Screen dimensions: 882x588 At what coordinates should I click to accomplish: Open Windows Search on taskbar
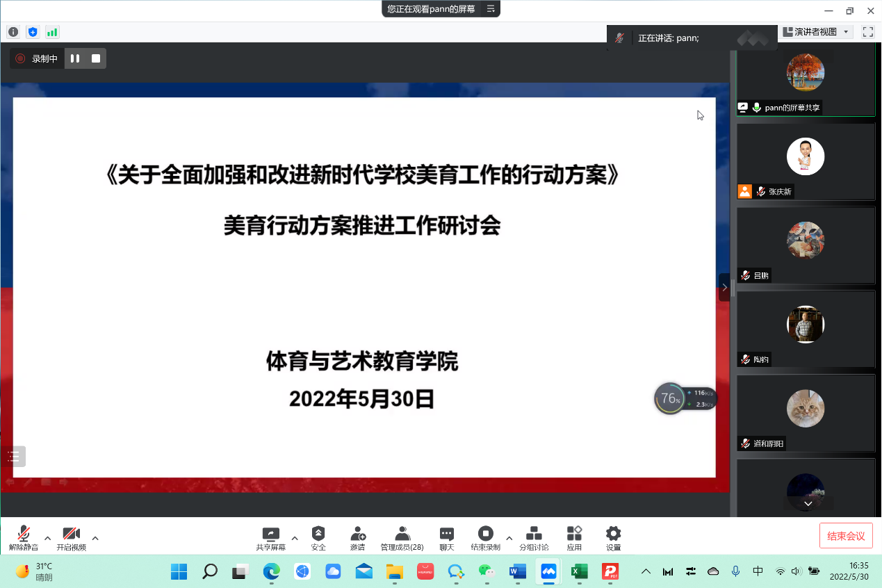pyautogui.click(x=210, y=571)
